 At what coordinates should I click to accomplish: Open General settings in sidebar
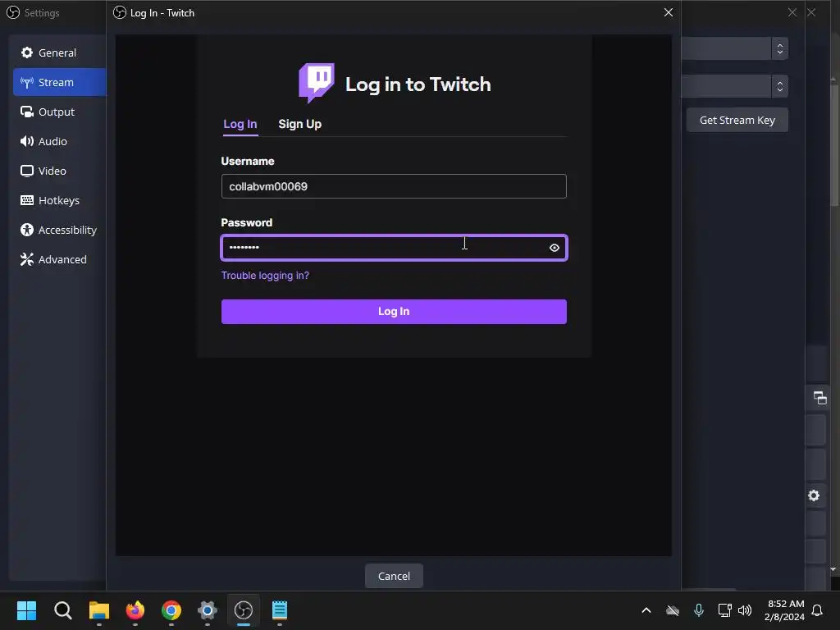pyautogui.click(x=59, y=52)
